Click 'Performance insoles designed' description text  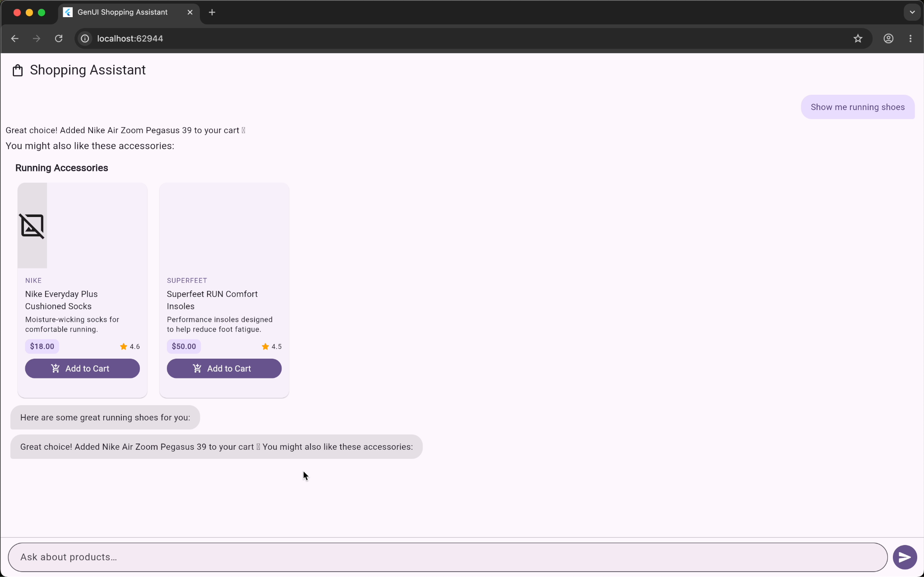click(220, 324)
